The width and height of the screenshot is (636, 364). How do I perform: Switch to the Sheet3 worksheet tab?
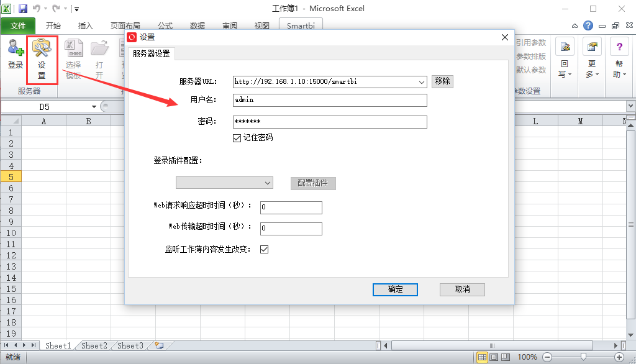pyautogui.click(x=130, y=346)
